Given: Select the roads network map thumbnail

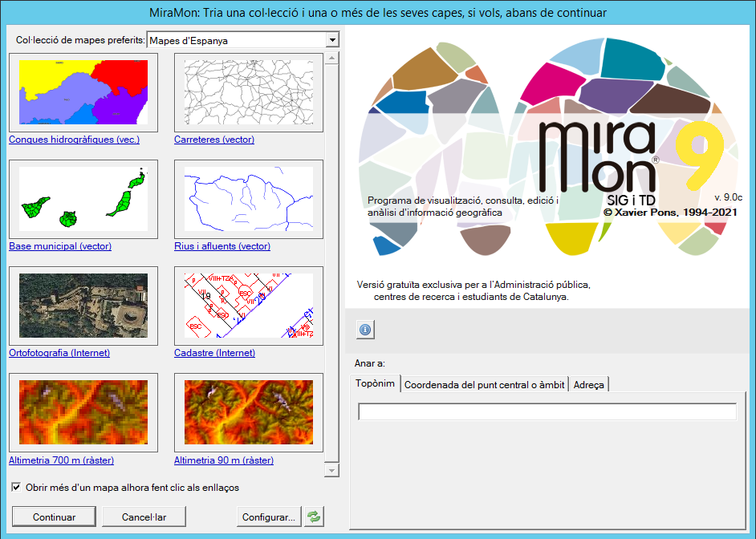Looking at the screenshot, I should coord(249,92).
